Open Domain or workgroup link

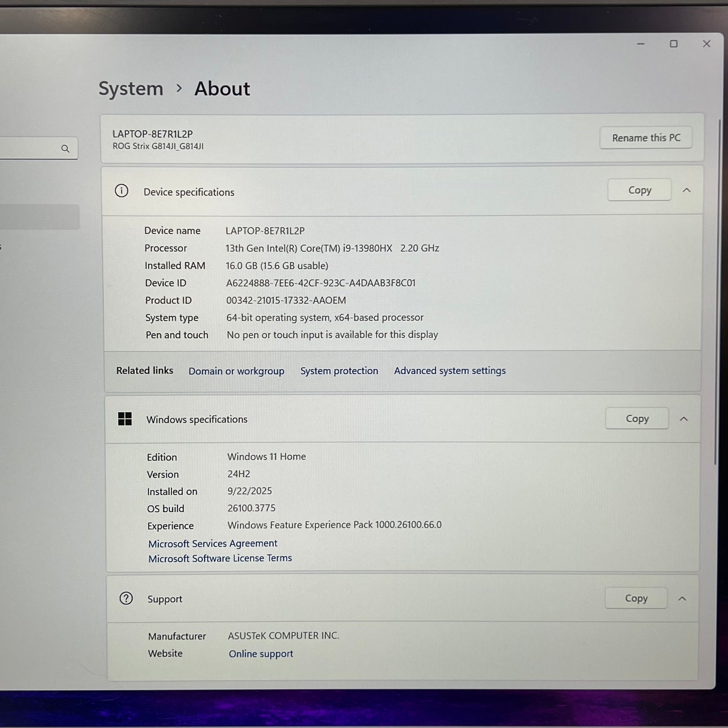point(236,371)
